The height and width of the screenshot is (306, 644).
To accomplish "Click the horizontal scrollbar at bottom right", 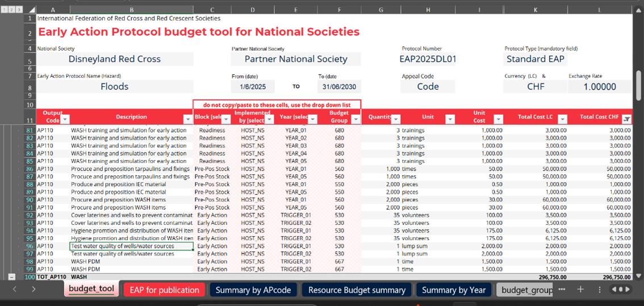I will click(621, 290).
